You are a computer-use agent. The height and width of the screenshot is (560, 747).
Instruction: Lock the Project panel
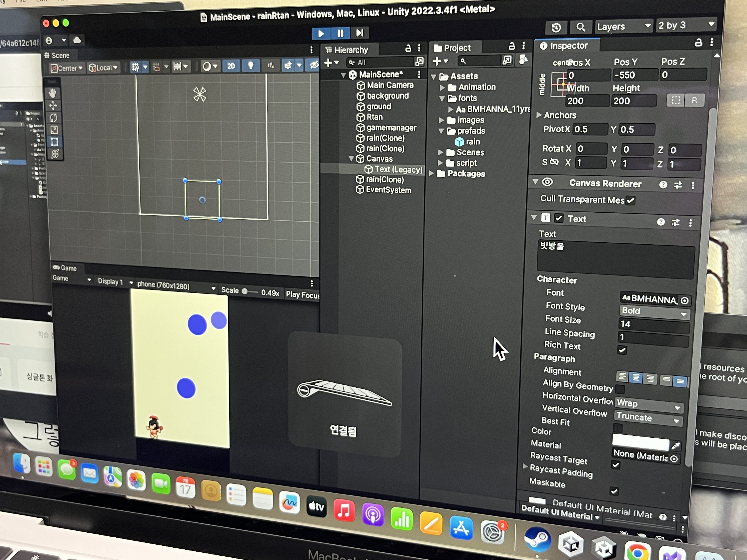coord(512,46)
